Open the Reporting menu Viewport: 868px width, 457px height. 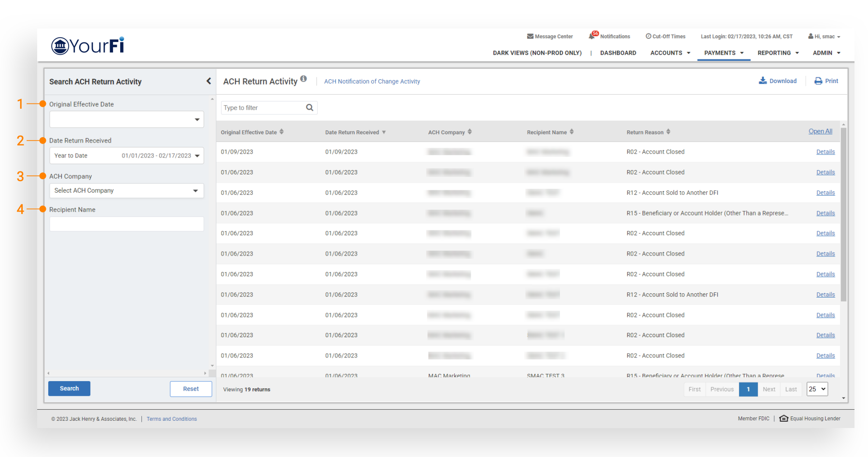coord(778,53)
